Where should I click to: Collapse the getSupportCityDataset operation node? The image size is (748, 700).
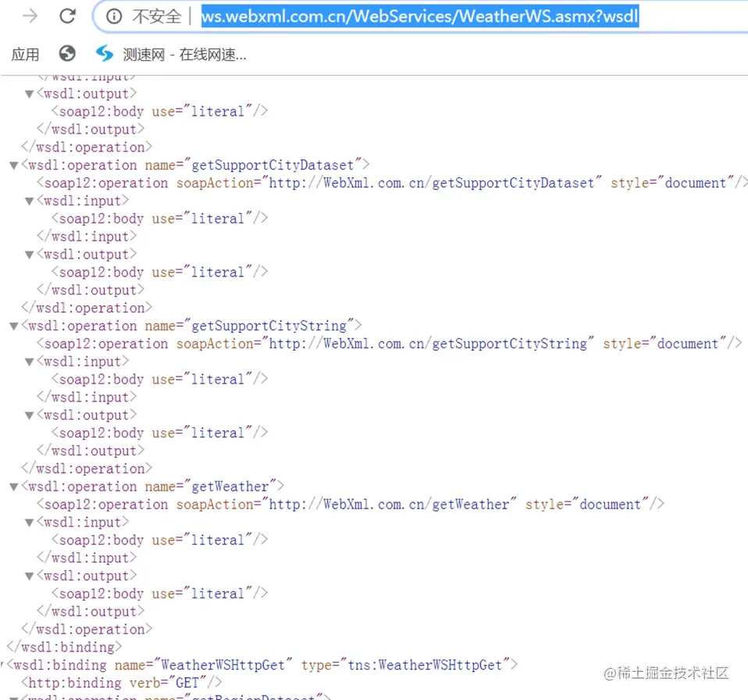pyautogui.click(x=14, y=166)
